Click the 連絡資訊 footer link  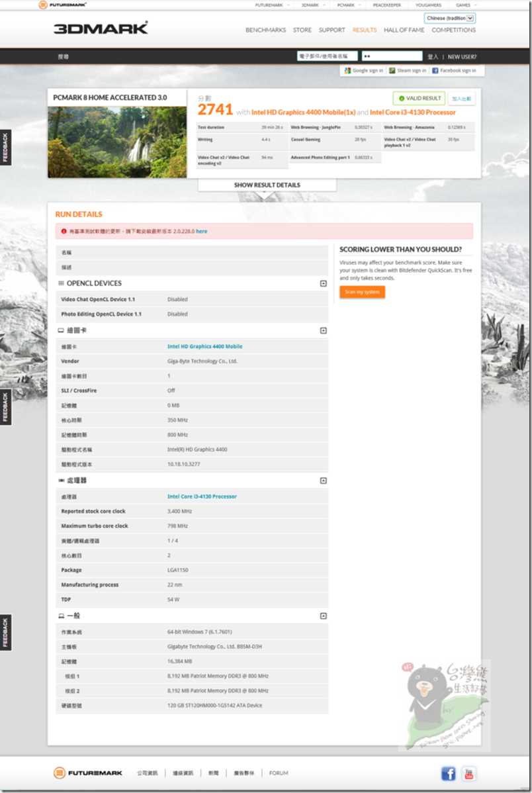pyautogui.click(x=183, y=773)
